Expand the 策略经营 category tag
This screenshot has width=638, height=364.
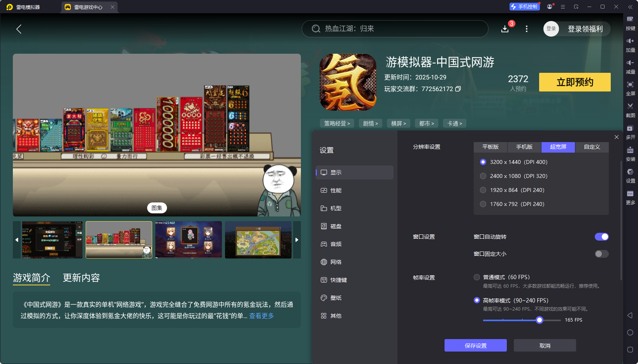coord(337,123)
